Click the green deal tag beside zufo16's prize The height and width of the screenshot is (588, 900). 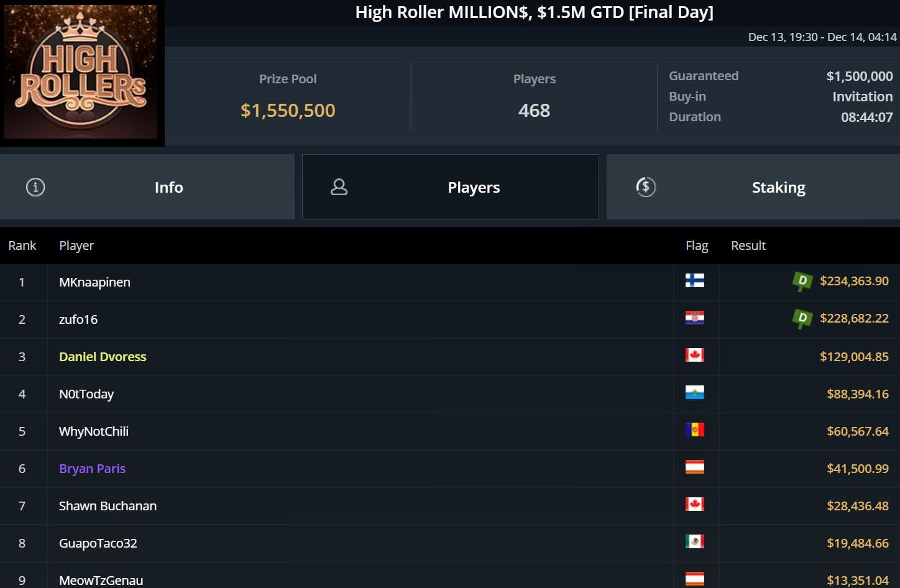click(802, 319)
